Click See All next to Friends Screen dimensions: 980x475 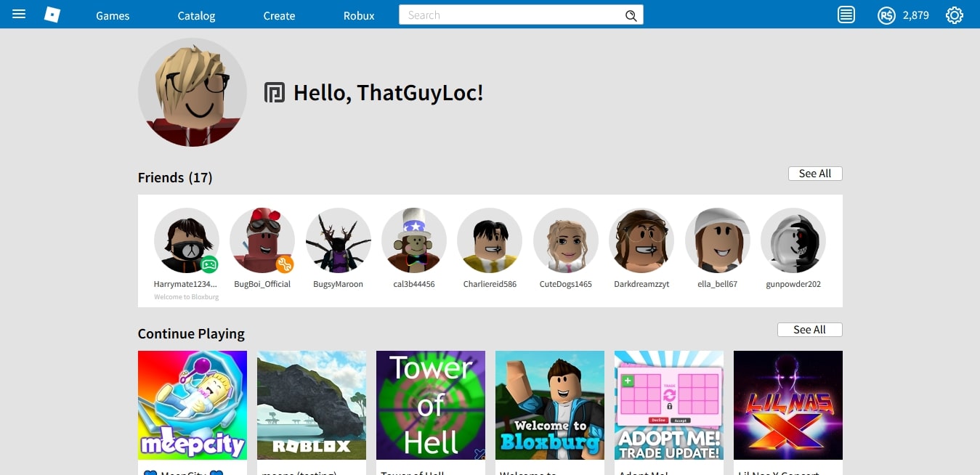[814, 174]
